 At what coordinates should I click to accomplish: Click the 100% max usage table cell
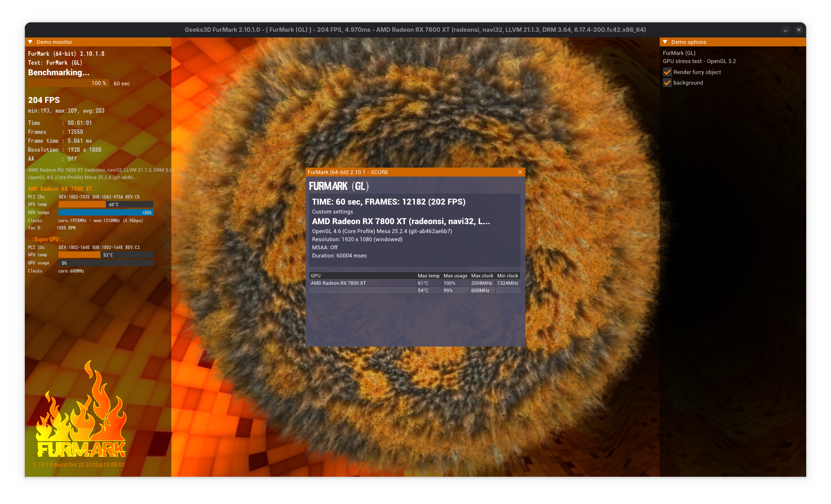[449, 283]
